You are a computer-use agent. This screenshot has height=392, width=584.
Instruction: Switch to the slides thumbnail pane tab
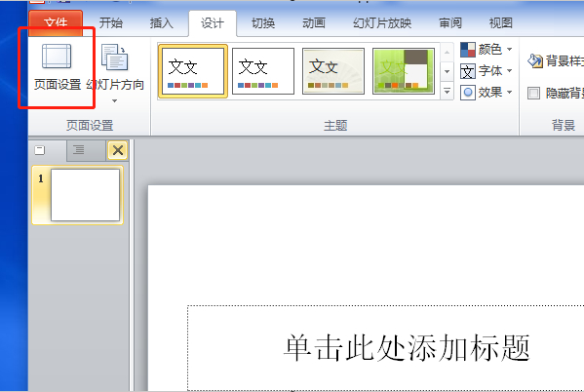pyautogui.click(x=48, y=150)
